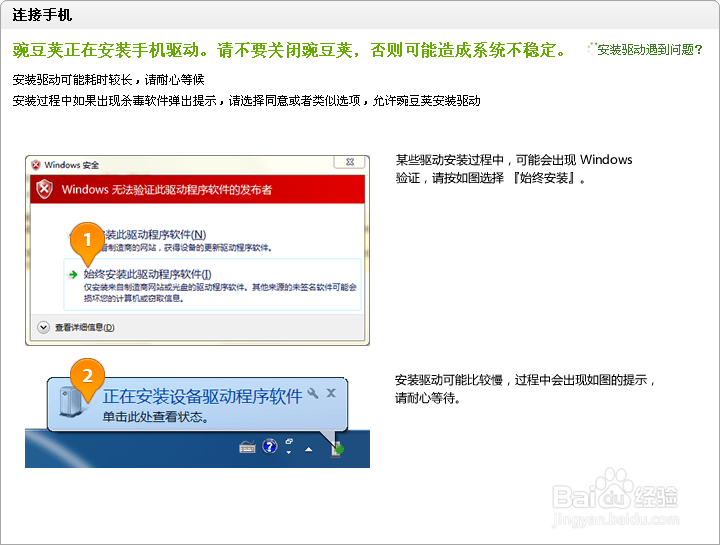Click instruction text mentioning 『始终安装』
Viewport: 720px width, 545px height.
tap(514, 169)
